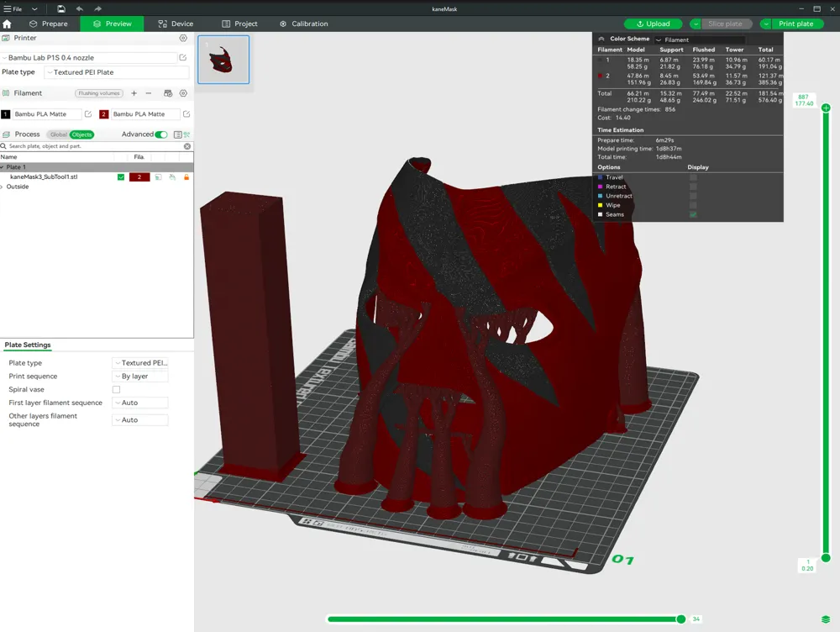
Task: Redo the last action
Action: (x=97, y=8)
